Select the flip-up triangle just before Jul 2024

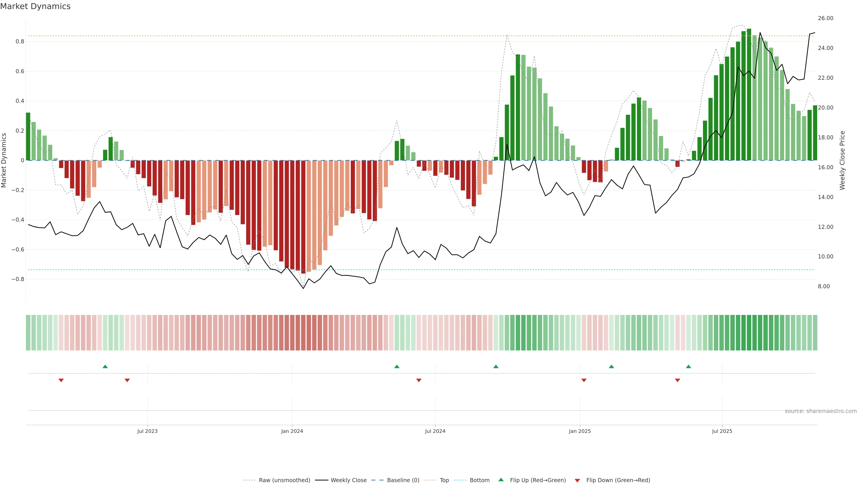(397, 366)
